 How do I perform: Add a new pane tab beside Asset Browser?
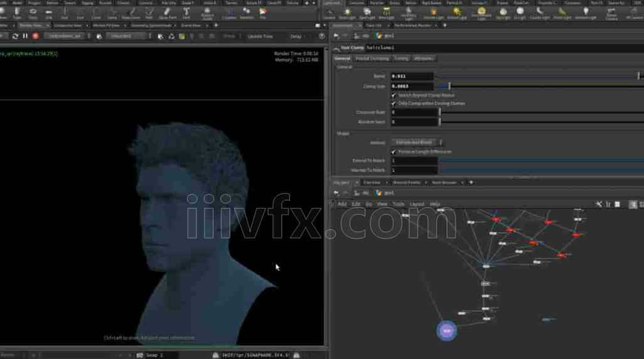[x=471, y=183]
